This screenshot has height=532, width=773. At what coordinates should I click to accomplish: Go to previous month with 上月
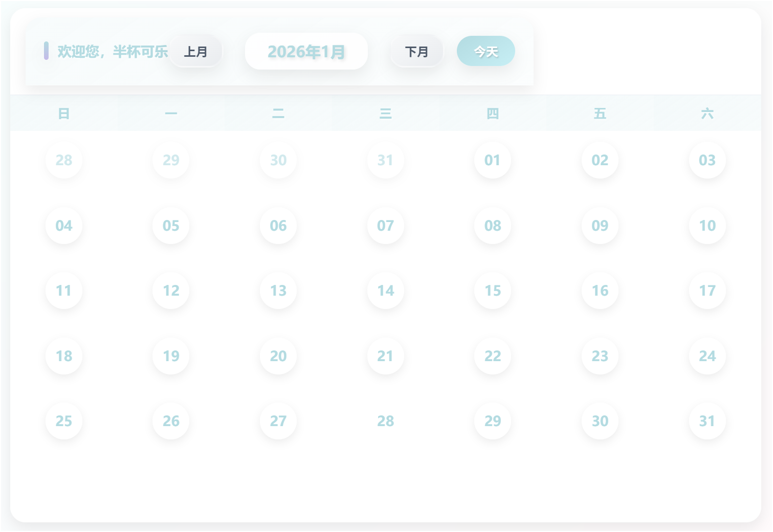[x=195, y=52]
